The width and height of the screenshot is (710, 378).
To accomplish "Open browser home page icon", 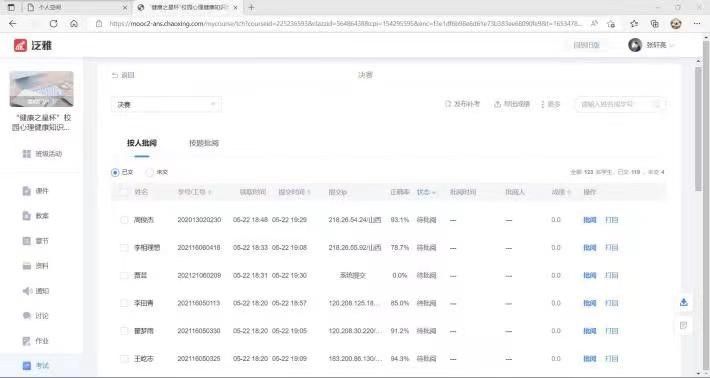I will [74, 24].
